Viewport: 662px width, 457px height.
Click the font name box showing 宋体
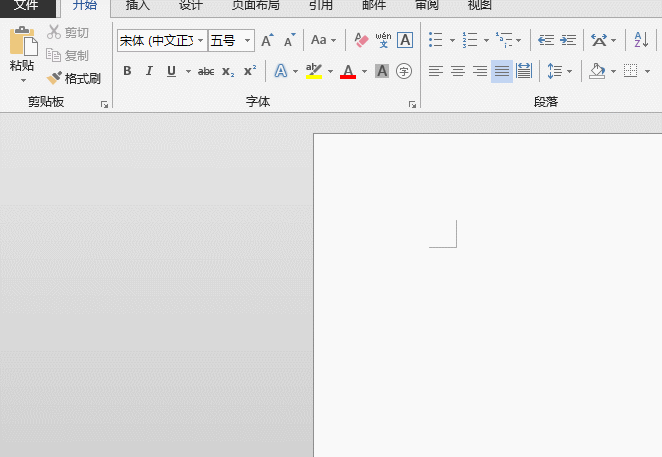pos(157,41)
